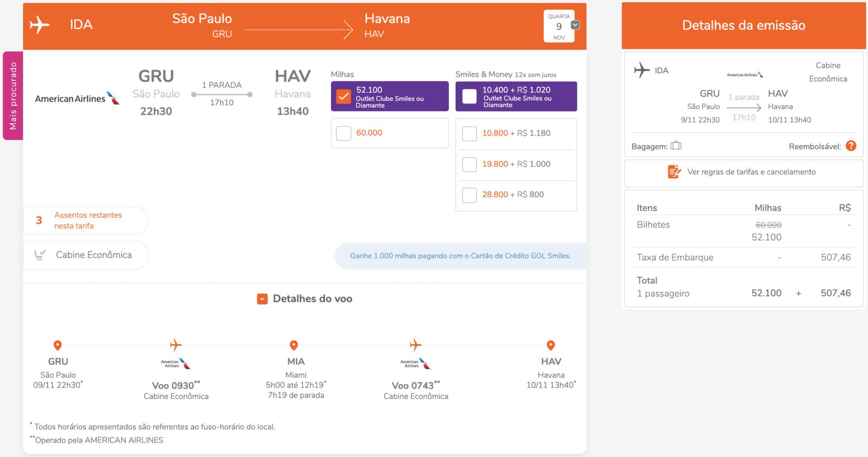Click the plane icon above Voo 0743
Viewport: 868px width, 457px height.
point(415,345)
